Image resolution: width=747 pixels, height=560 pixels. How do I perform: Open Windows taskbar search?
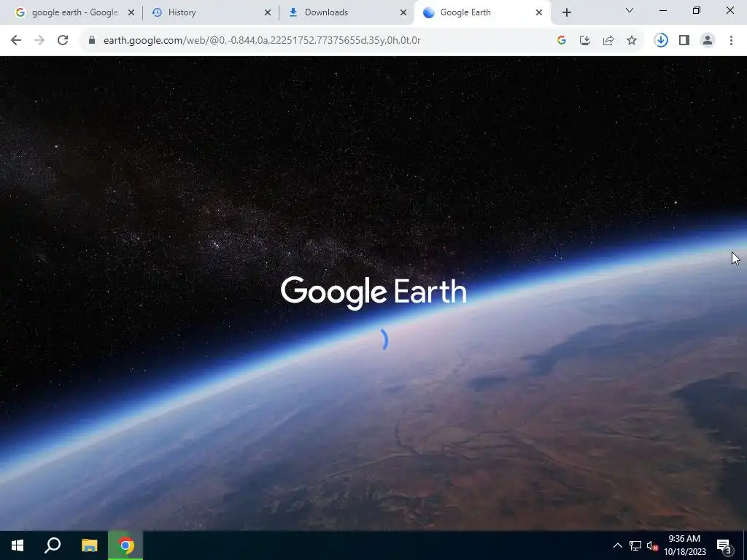point(53,545)
